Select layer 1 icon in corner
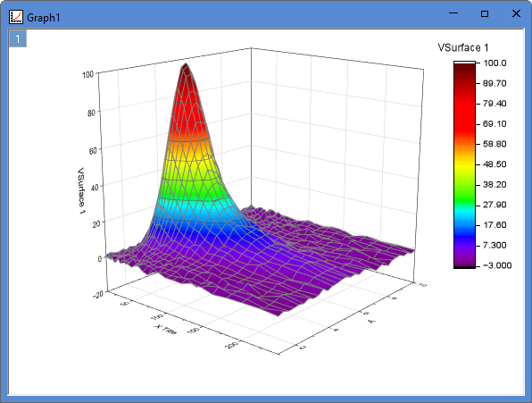The image size is (532, 403). (18, 38)
